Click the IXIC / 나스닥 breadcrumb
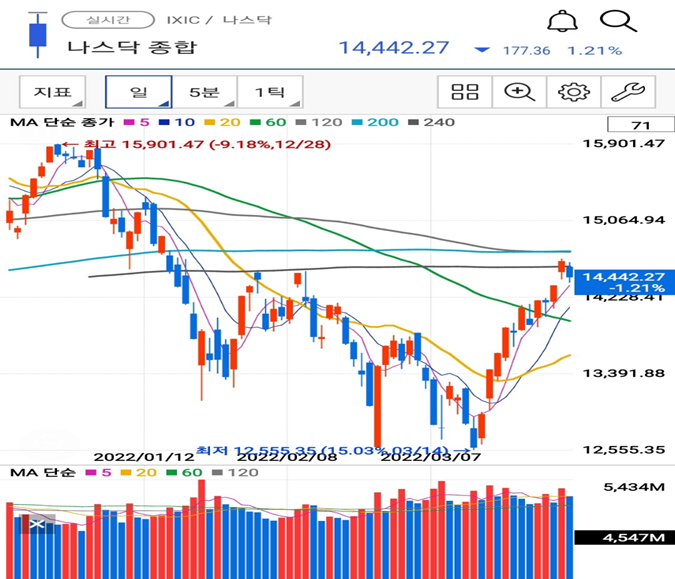This screenshot has height=579, width=675. coord(219,20)
